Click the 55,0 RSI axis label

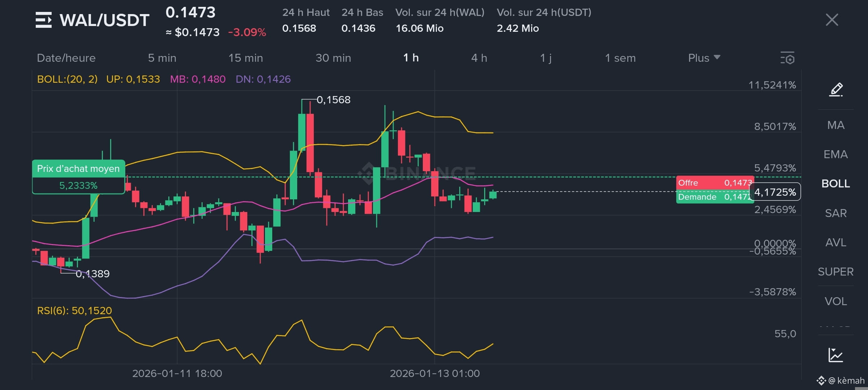click(785, 334)
